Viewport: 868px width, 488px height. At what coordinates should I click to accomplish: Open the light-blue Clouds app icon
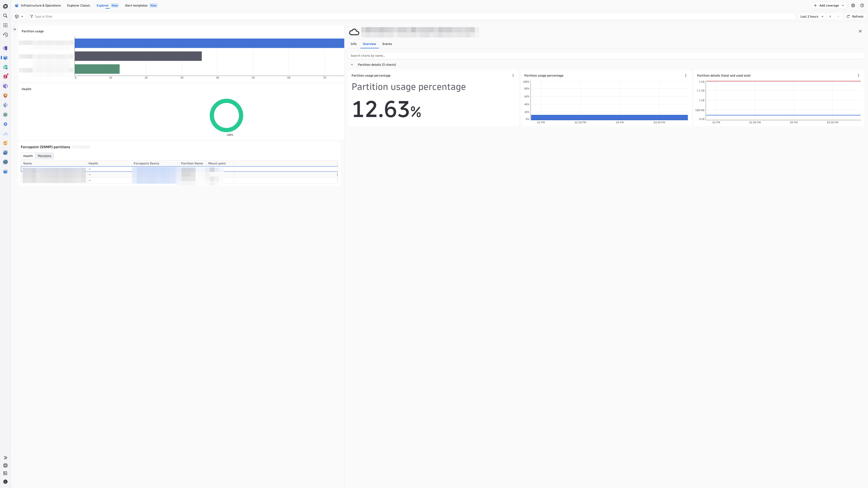pyautogui.click(x=5, y=134)
